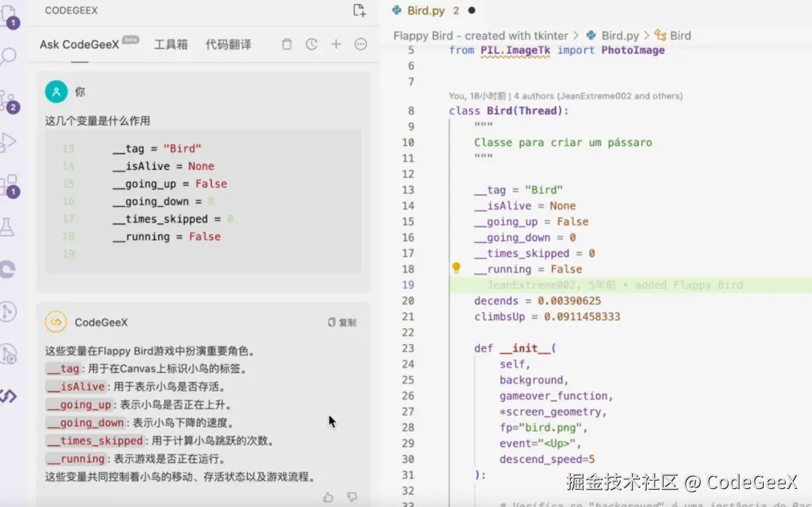Click line number 8 in editor gutter
Screen dimensions: 812x507
[411, 111]
